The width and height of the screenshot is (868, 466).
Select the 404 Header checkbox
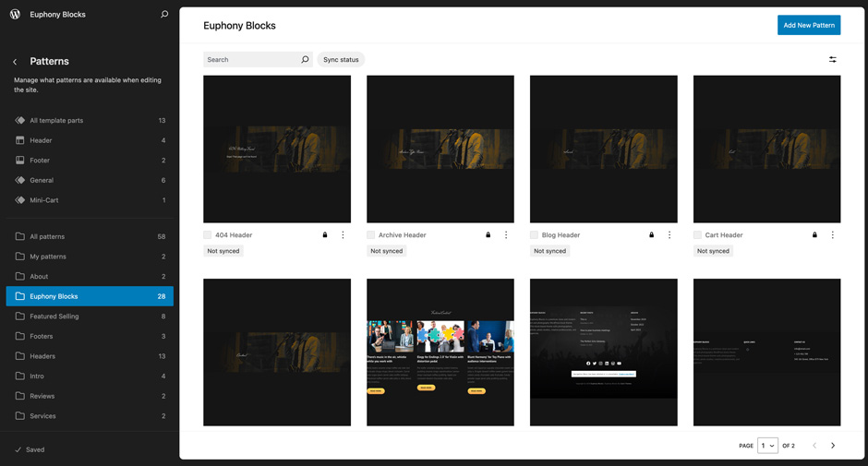[x=208, y=235]
